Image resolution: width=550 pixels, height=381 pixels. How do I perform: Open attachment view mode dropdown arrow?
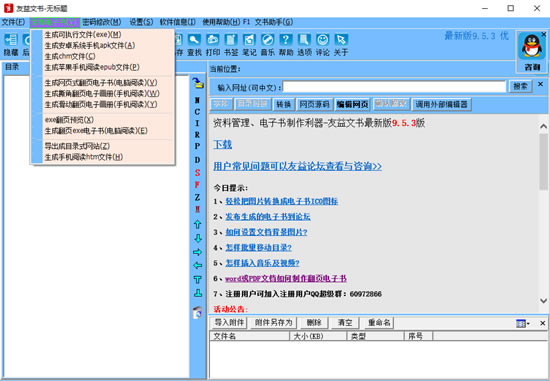tap(528, 323)
